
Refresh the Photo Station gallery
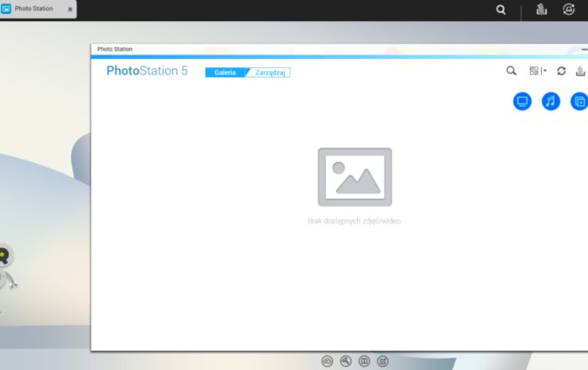[561, 70]
